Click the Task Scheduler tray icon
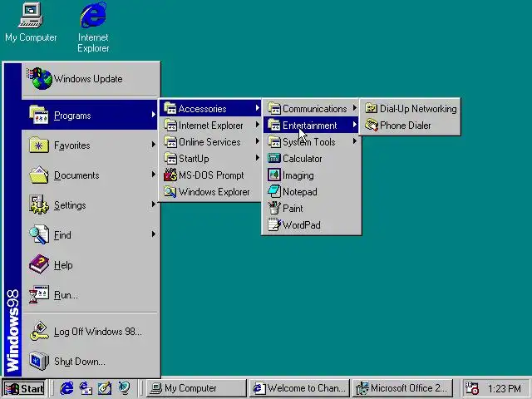This screenshot has height=399, width=532. point(471,388)
